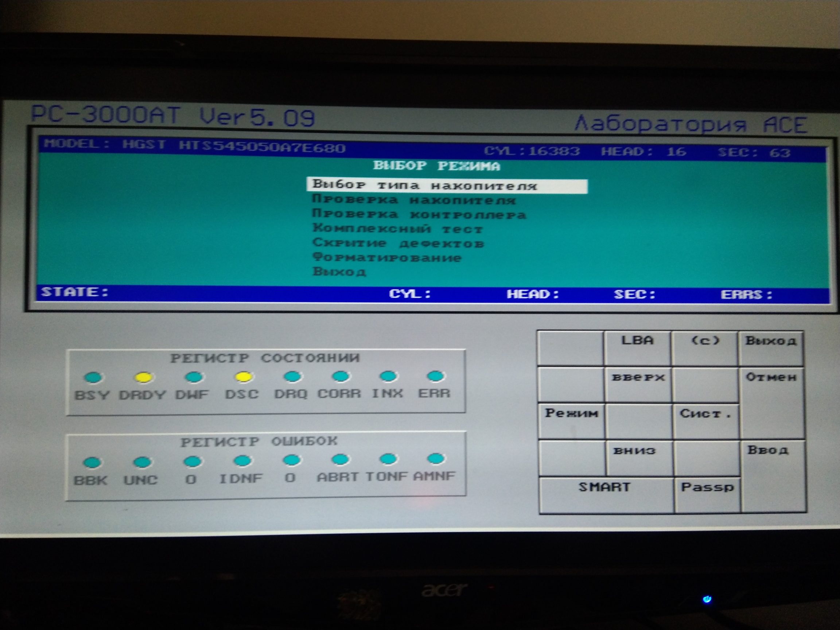Viewport: 840px width, 630px height.
Task: Click the Passp keypad button
Action: coord(707,495)
